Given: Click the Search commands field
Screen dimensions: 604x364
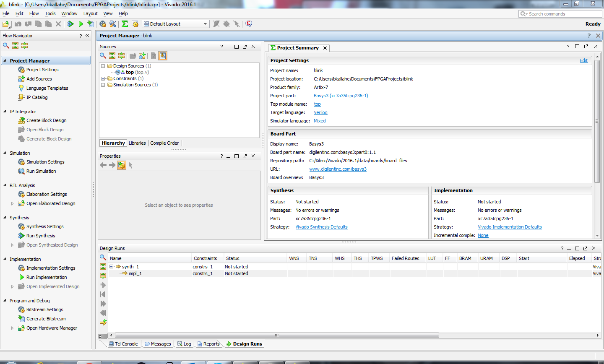Looking at the screenshot, I should [560, 14].
